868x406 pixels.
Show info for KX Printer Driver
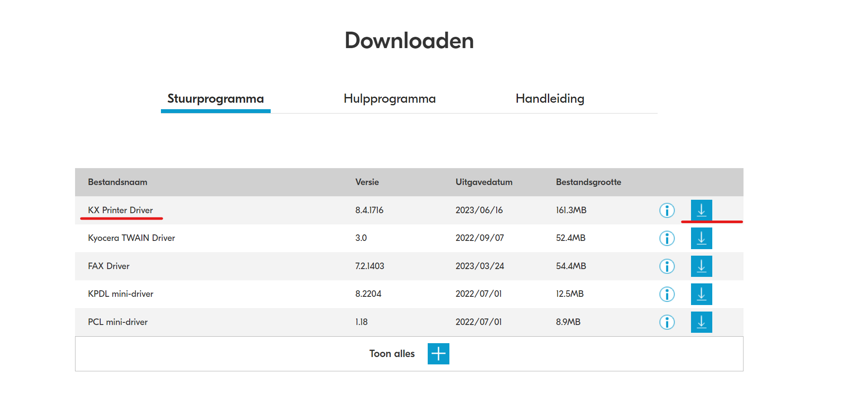click(667, 210)
